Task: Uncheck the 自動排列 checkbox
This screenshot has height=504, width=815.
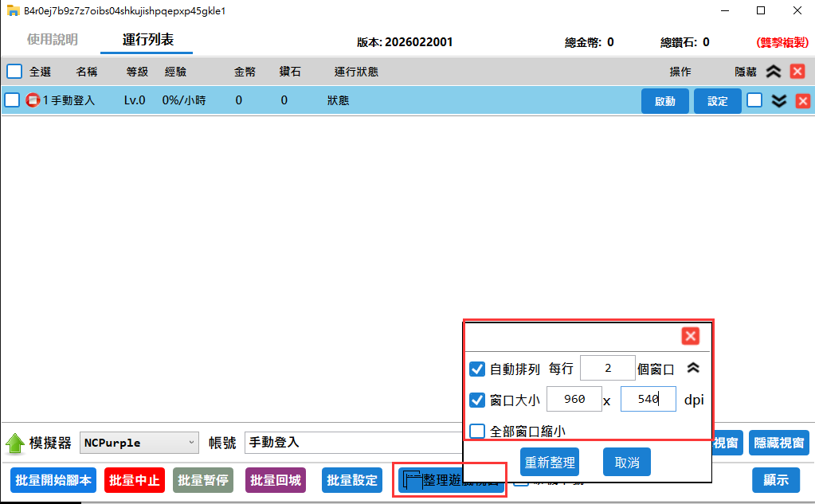Action: (477, 369)
